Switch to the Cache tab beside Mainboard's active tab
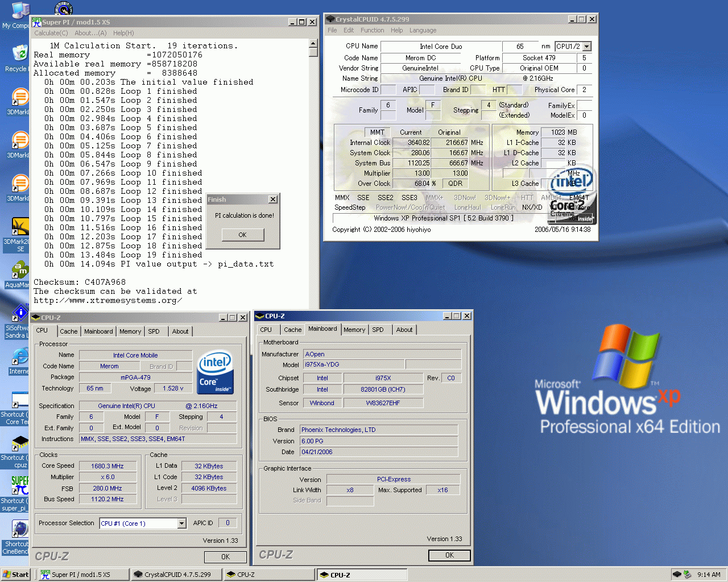The width and height of the screenshot is (728, 582). pos(292,330)
